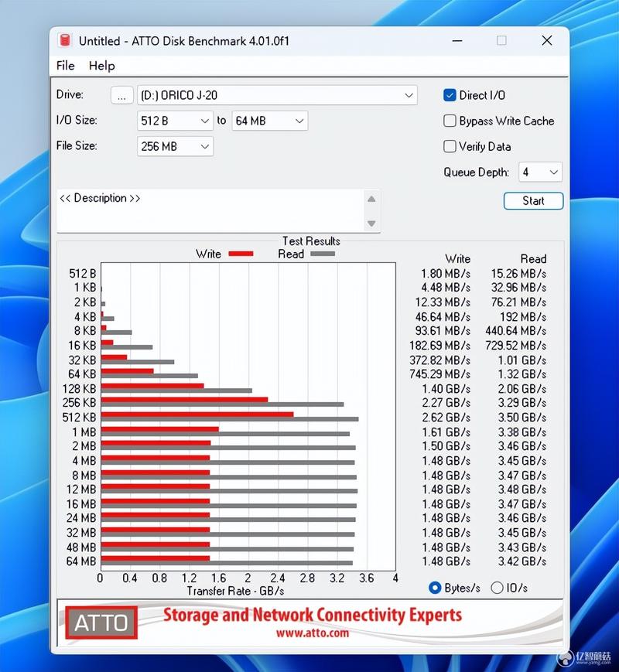Open the 256 MB file size dropdown
This screenshot has width=619, height=672.
[175, 147]
